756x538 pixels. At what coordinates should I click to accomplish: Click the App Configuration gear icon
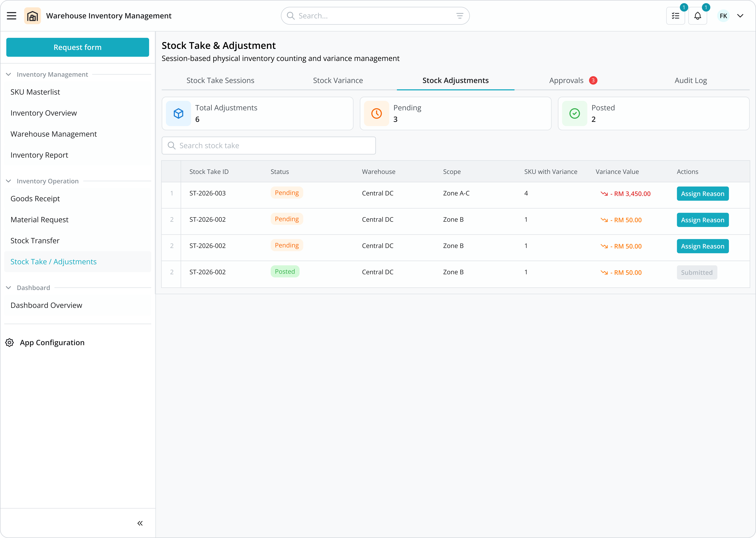[10, 343]
